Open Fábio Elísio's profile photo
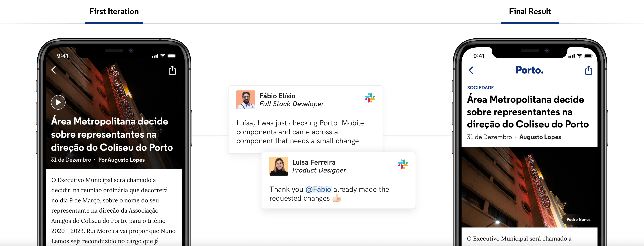The height and width of the screenshot is (246, 644). [246, 100]
